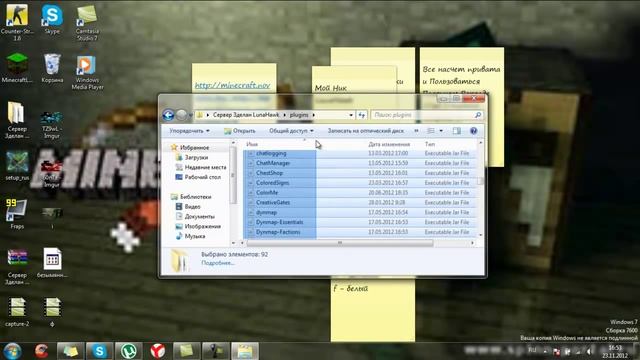Click the search magnifier in Explorer
Viewport: 640px width, 360px height.
click(478, 115)
